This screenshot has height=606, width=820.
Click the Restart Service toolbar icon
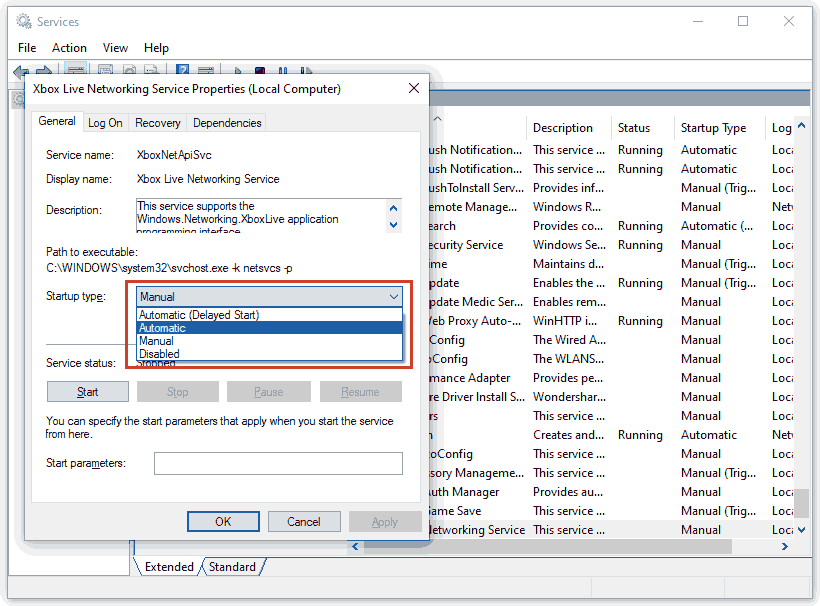(x=306, y=71)
